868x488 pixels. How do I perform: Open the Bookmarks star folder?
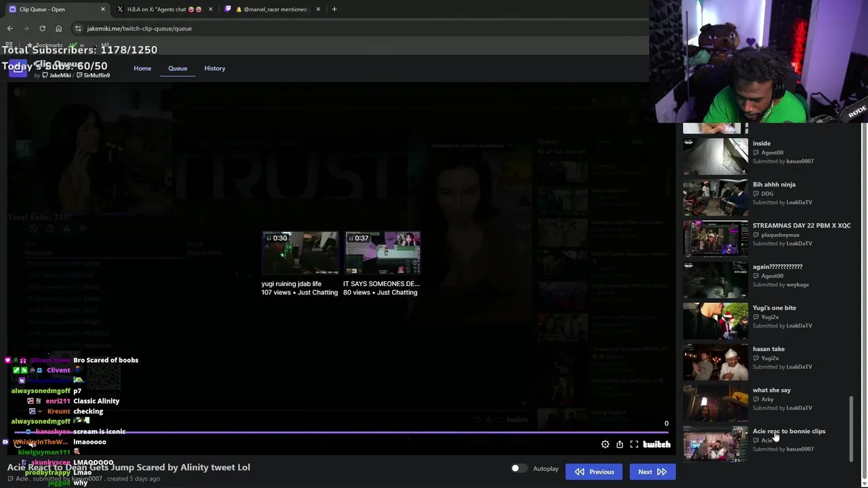coord(46,45)
